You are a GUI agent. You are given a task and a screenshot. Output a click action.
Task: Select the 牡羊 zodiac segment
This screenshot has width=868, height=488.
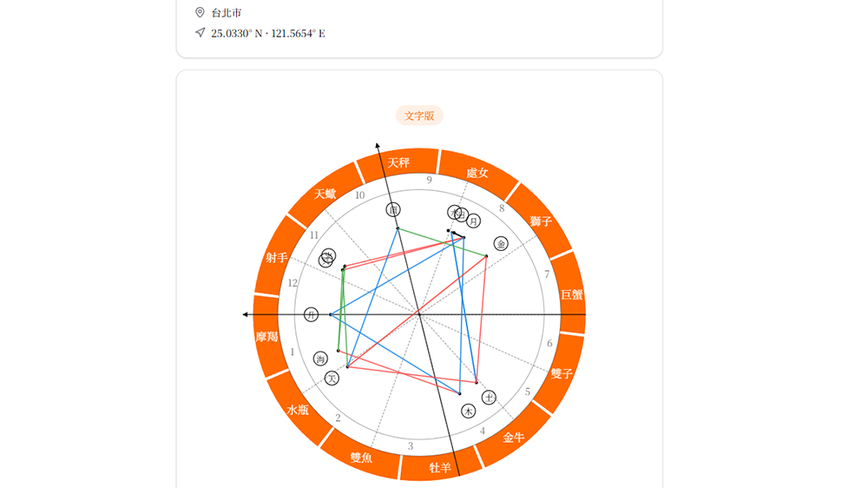pos(440,468)
